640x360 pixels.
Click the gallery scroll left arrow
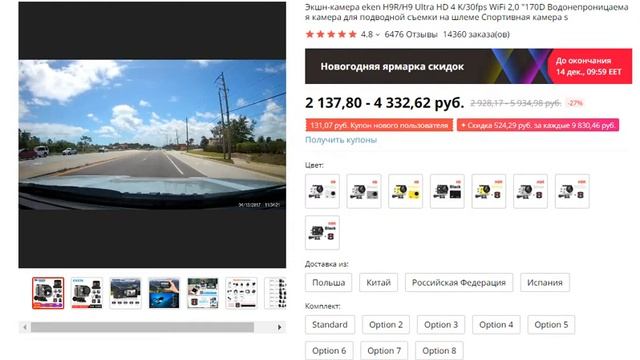click(25, 327)
